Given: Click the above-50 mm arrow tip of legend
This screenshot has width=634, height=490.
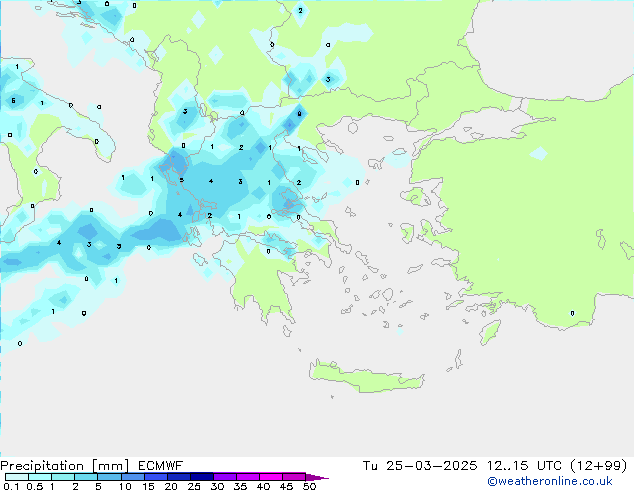Looking at the screenshot, I should point(317,477).
